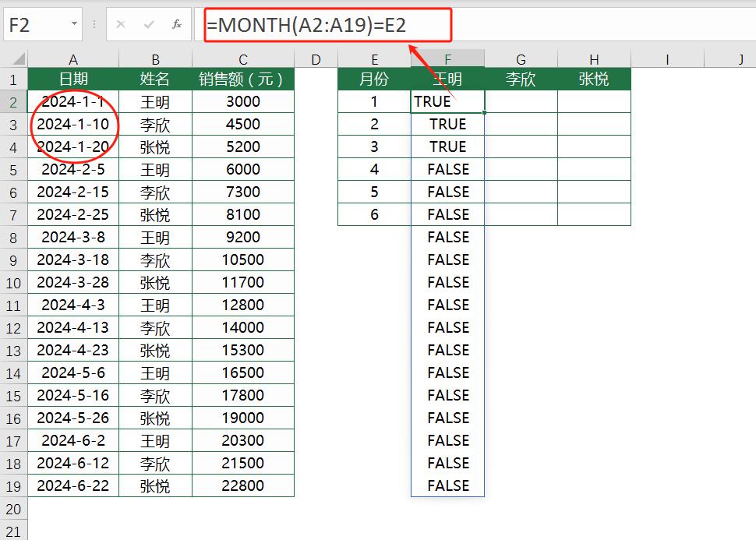Click the FALSE cell in row 5
Image resolution: width=756 pixels, height=540 pixels.
pos(447,169)
